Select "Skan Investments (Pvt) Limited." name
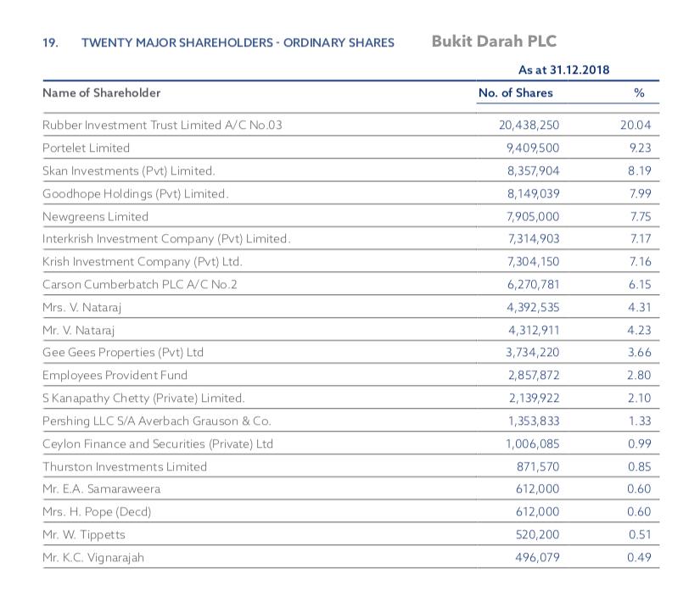The height and width of the screenshot is (591, 700). 129,170
